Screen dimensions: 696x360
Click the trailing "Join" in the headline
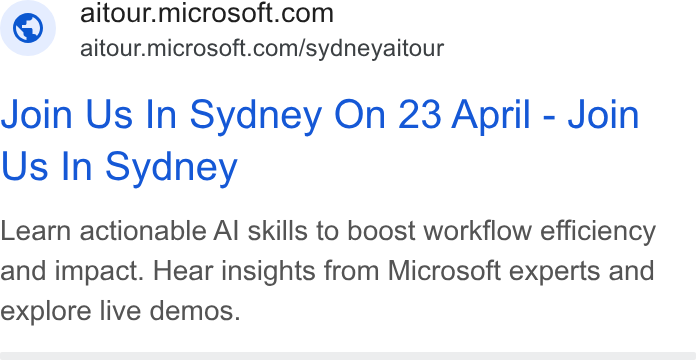[603, 115]
